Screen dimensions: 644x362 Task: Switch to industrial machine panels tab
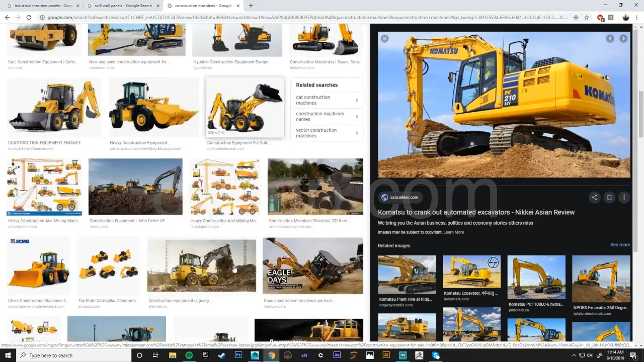click(x=40, y=6)
